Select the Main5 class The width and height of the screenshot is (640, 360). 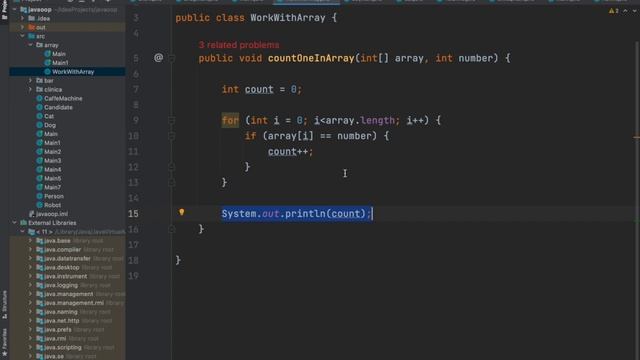[52, 179]
